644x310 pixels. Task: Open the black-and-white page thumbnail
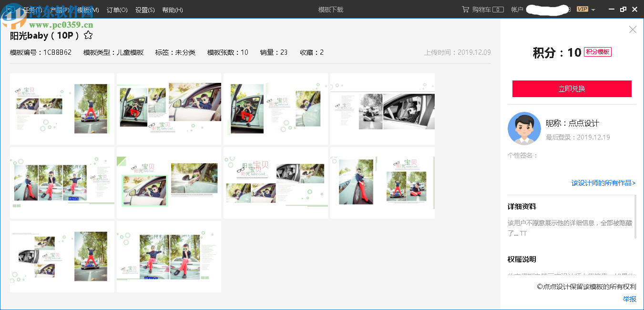382,109
